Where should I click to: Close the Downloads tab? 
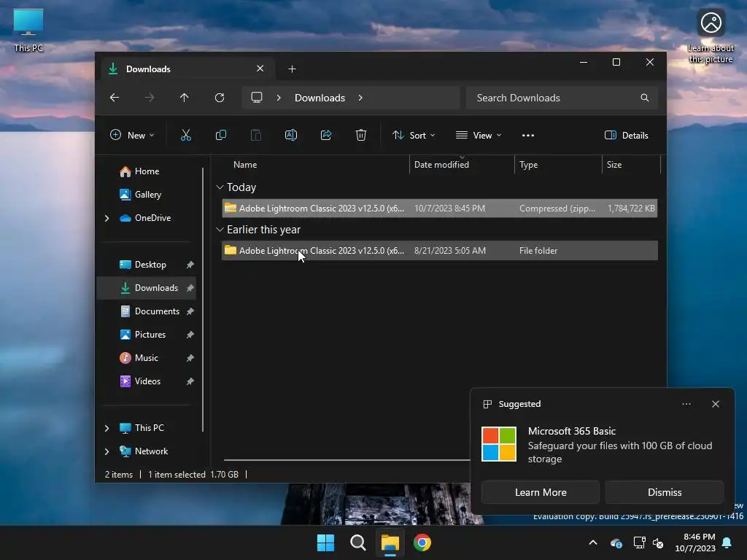click(260, 69)
